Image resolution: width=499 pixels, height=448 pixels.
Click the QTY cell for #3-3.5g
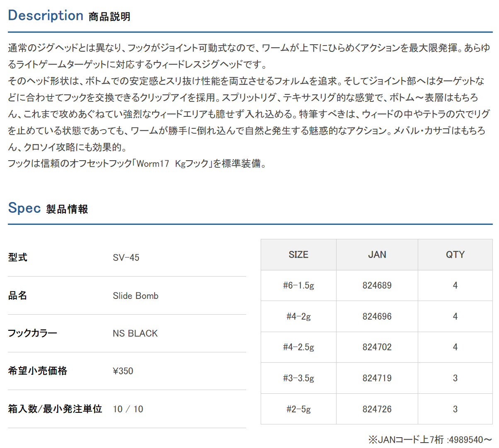[455, 378]
